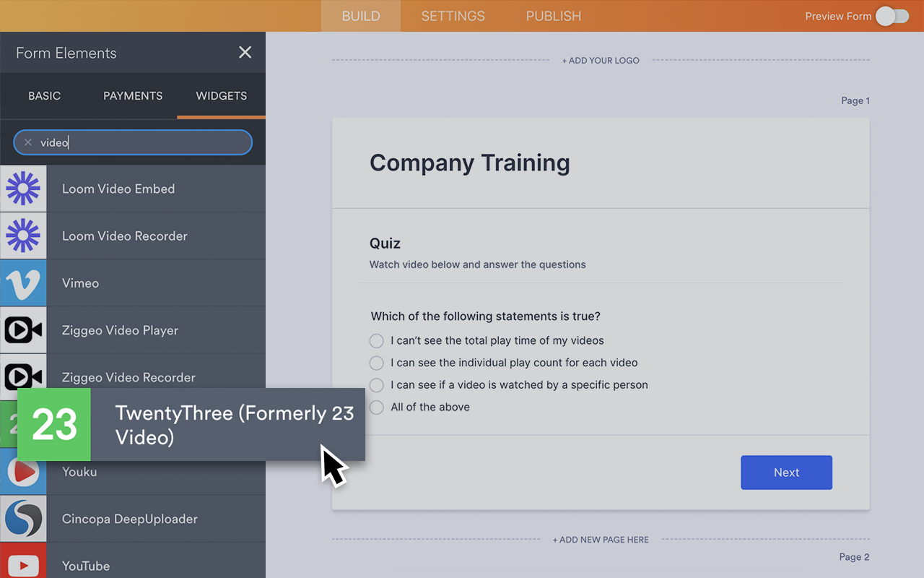Image resolution: width=924 pixels, height=578 pixels.
Task: Toggle the Preview Form switch
Action: tap(892, 16)
